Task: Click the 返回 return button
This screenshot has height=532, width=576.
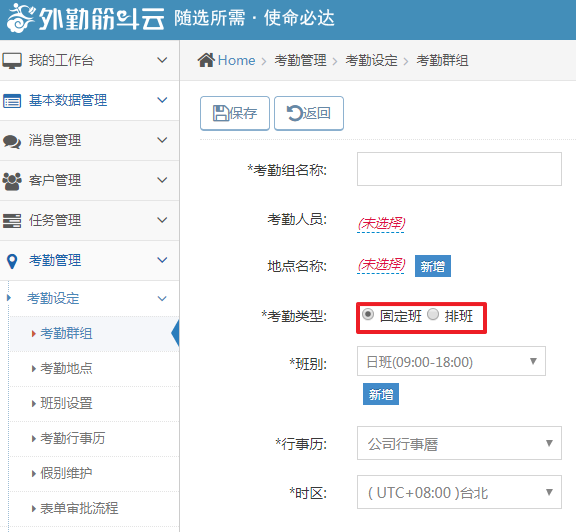Action: pos(309,113)
